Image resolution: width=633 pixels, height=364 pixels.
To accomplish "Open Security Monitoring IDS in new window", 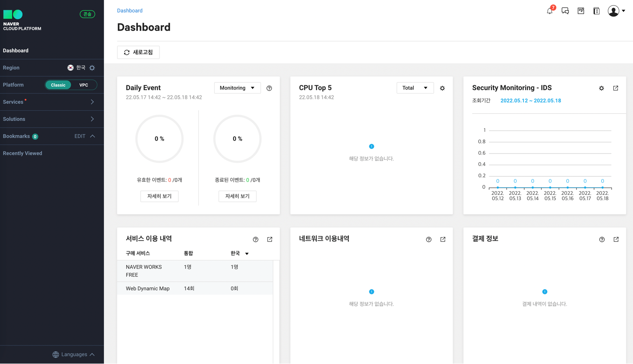I will [x=616, y=88].
